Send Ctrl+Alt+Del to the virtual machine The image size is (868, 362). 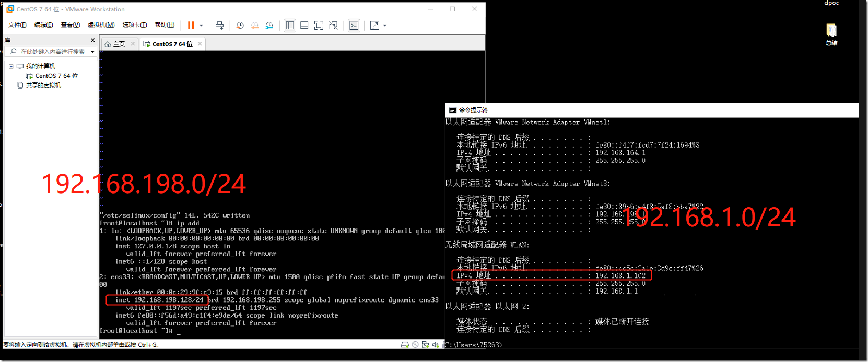[219, 25]
